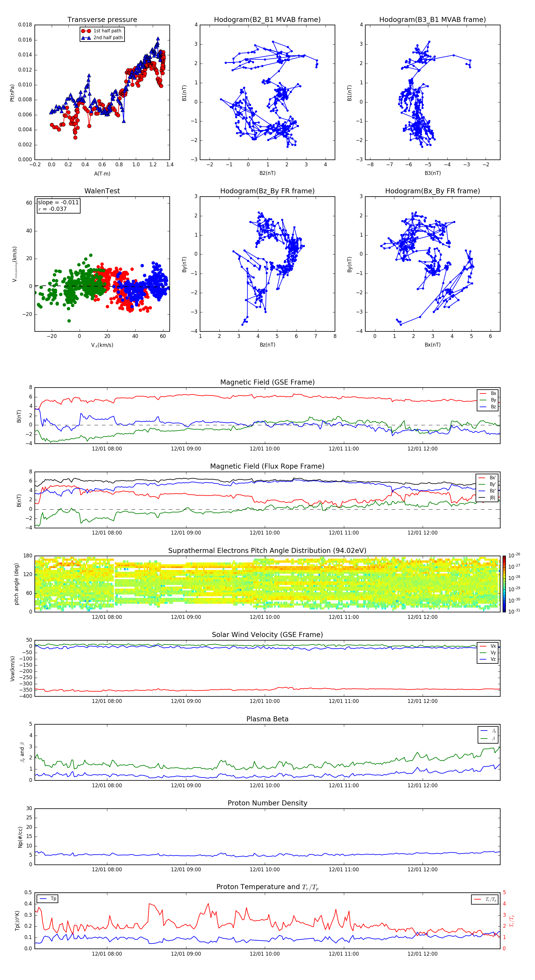
Task: Click the pitch angle colorbar scale
Action: tap(504, 584)
